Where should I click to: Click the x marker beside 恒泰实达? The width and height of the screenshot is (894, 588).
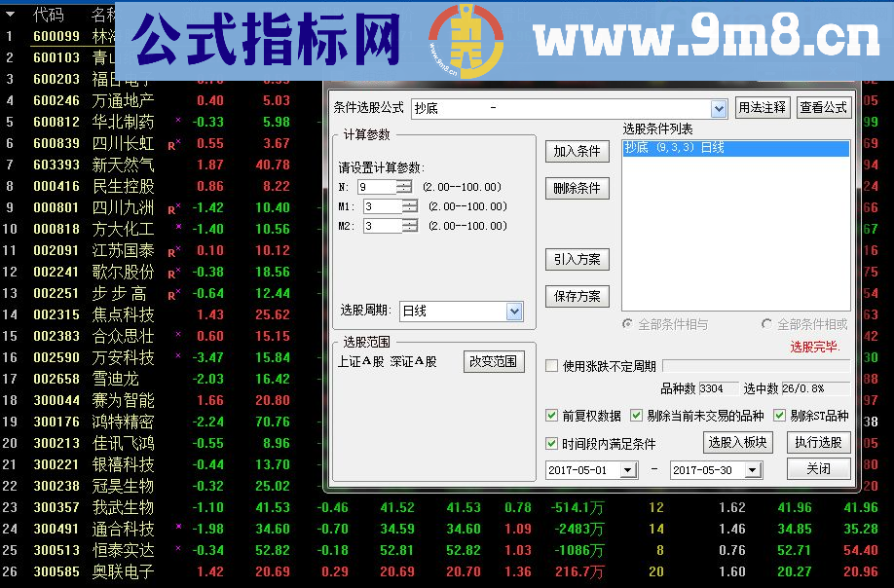[178, 547]
